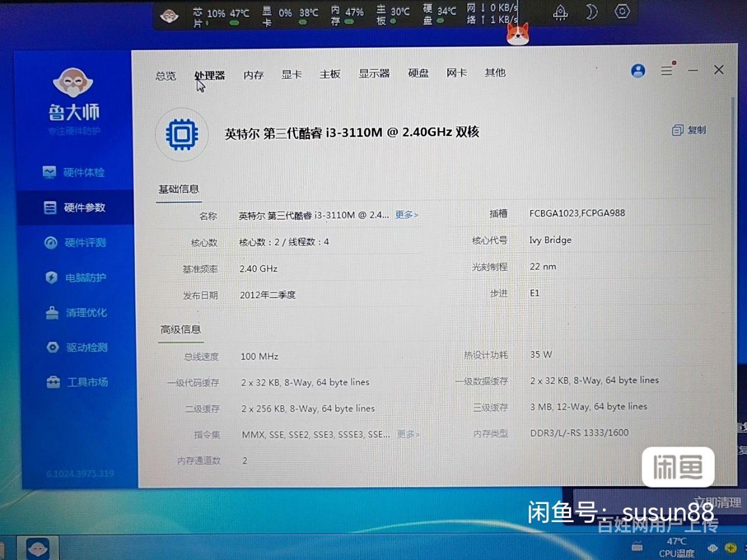Click the vertical scrollbar on the right edge
Image resolution: width=747 pixels, height=560 pixels.
tap(733, 233)
